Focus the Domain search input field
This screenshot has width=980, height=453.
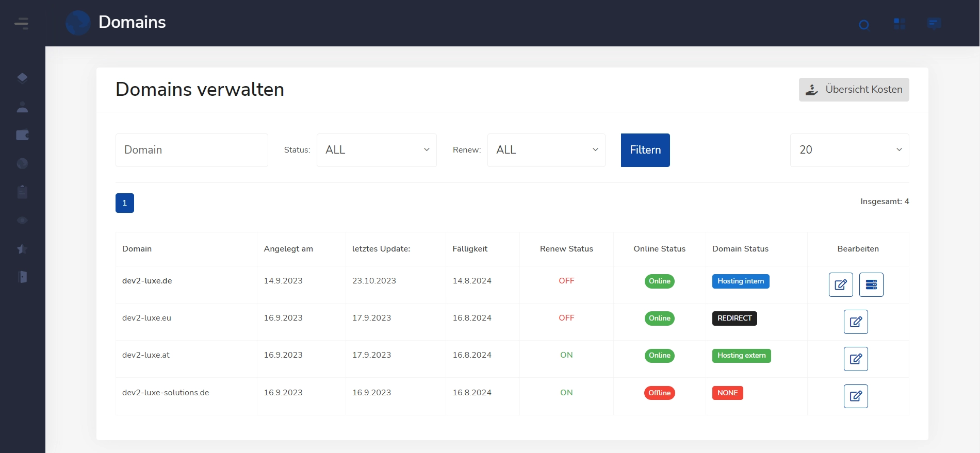[x=192, y=150]
